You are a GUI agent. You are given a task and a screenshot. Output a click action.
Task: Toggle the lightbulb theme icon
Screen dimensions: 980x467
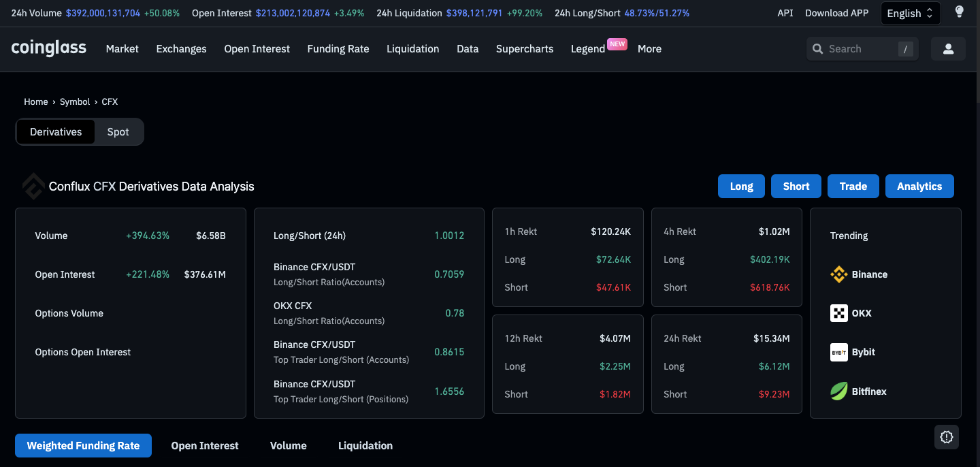point(960,12)
